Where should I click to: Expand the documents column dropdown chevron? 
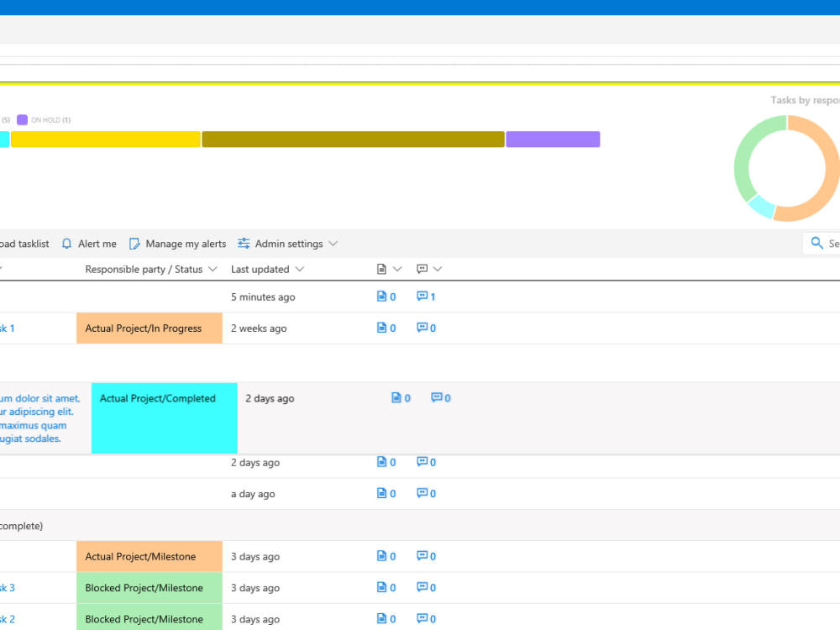[x=397, y=269]
